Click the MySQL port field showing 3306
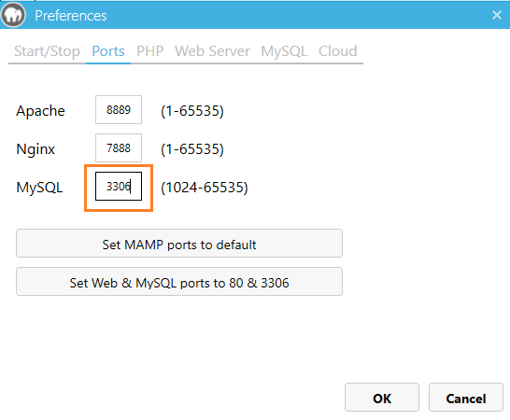This screenshot has height=420, width=510. click(x=119, y=187)
